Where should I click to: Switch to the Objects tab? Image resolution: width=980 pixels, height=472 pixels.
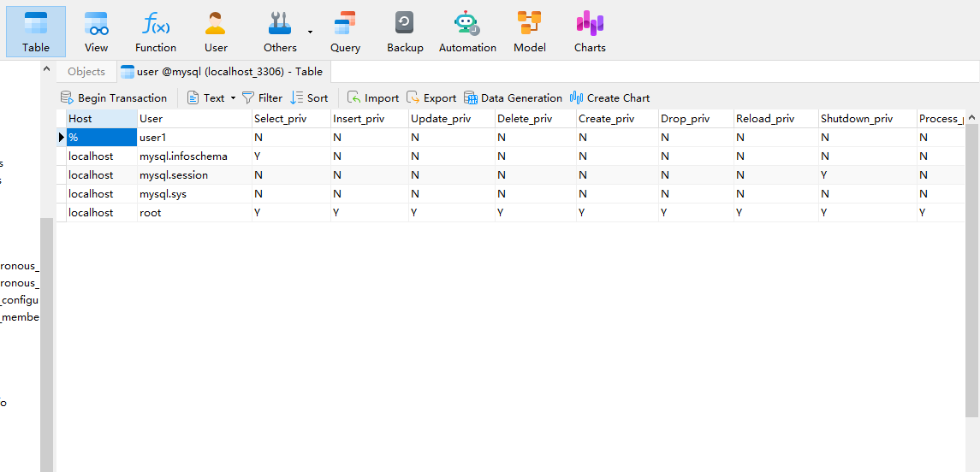click(x=86, y=71)
